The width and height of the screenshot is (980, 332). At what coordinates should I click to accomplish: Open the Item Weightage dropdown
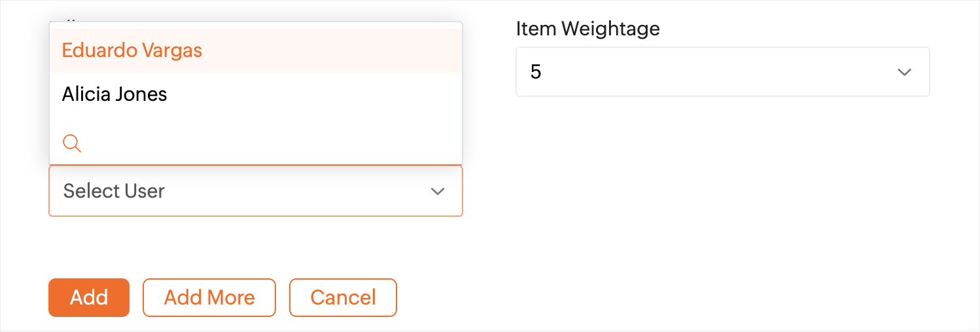722,72
